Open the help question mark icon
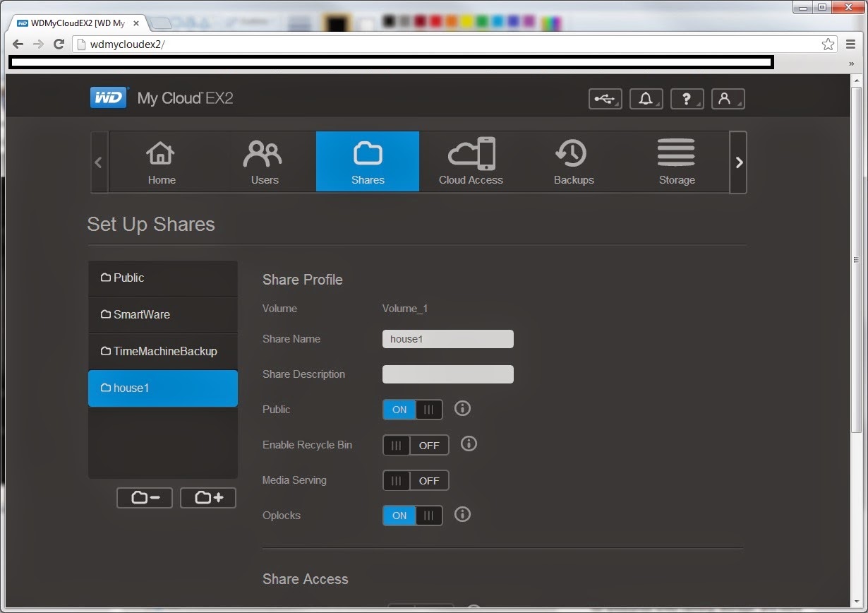Image resolution: width=868 pixels, height=613 pixels. 687,99
